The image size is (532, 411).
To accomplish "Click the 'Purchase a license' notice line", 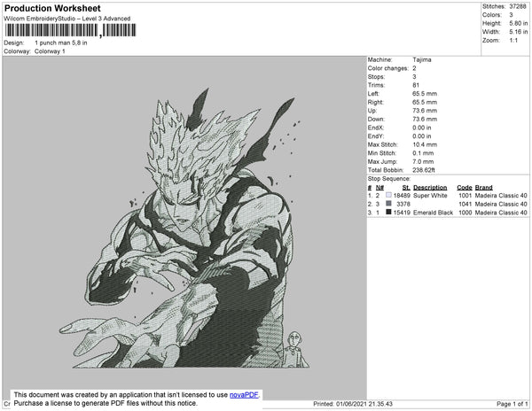I will pos(106,403).
